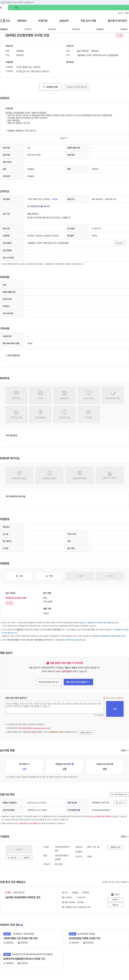Open 더보기 in the 기업정보 section
Image resolution: width=129 pixels, height=980 pixels.
pos(124,837)
